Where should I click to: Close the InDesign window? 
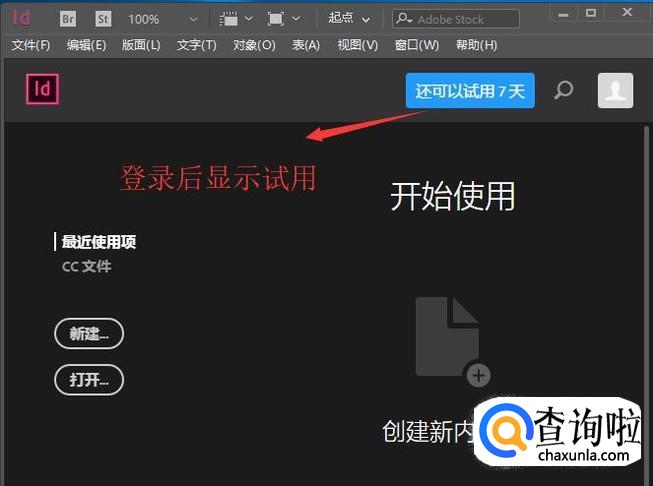point(627,12)
